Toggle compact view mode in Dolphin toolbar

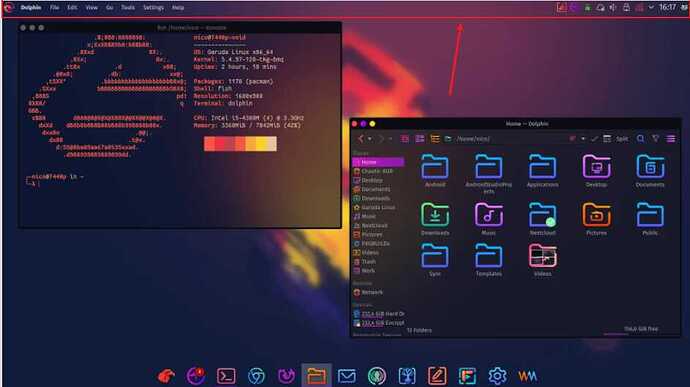(420, 139)
